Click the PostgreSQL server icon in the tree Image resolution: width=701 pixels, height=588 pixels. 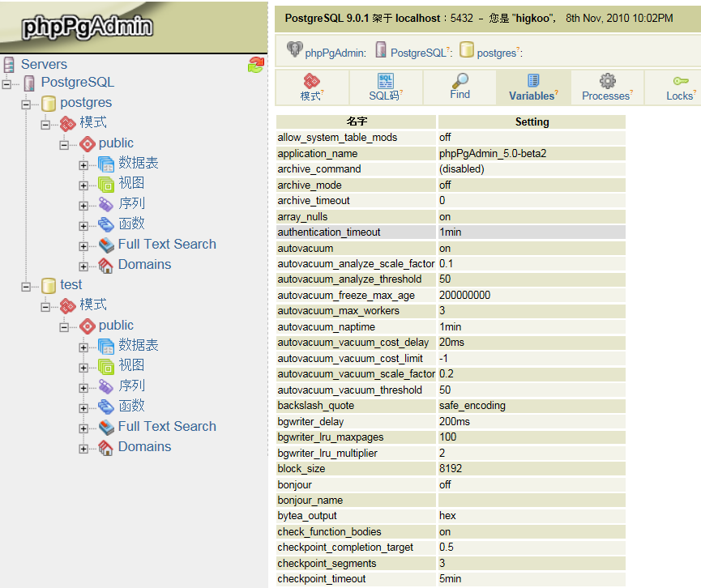(29, 83)
